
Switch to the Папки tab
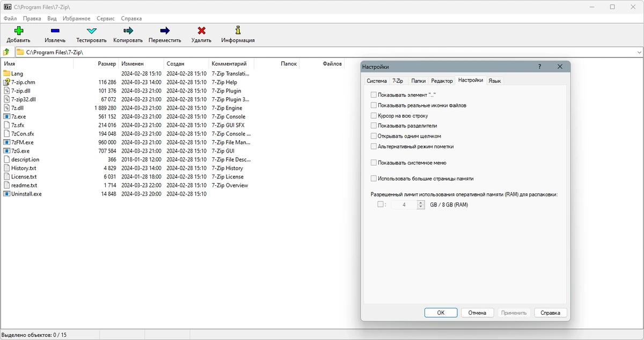pyautogui.click(x=419, y=81)
